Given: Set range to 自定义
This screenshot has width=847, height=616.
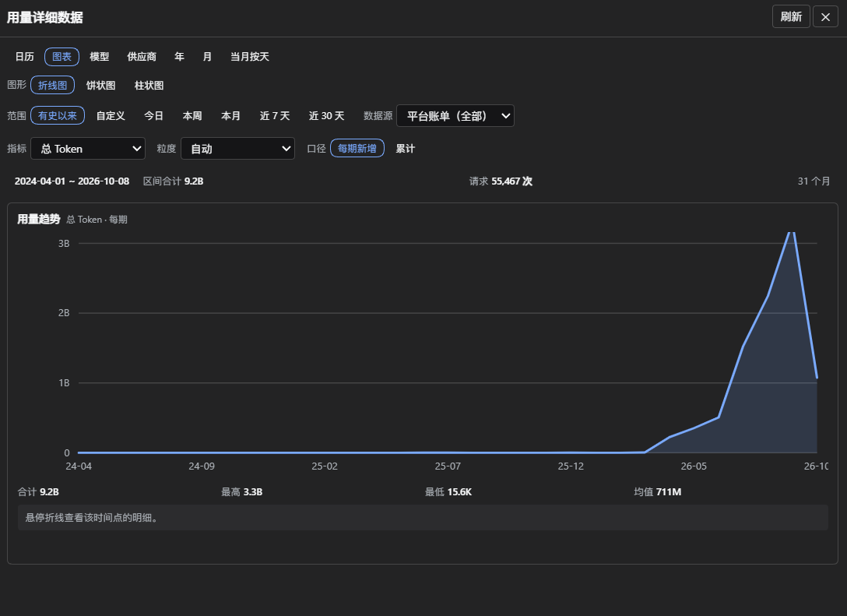Looking at the screenshot, I should [x=111, y=115].
